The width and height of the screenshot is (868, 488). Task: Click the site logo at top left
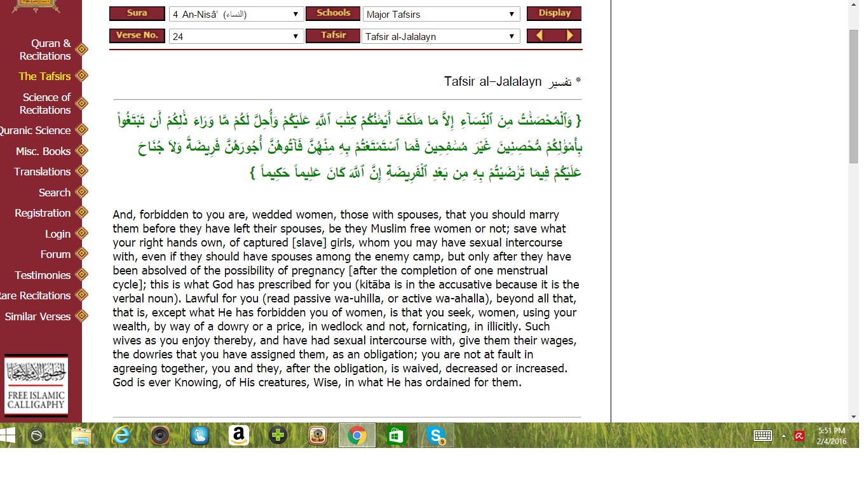tap(36, 6)
